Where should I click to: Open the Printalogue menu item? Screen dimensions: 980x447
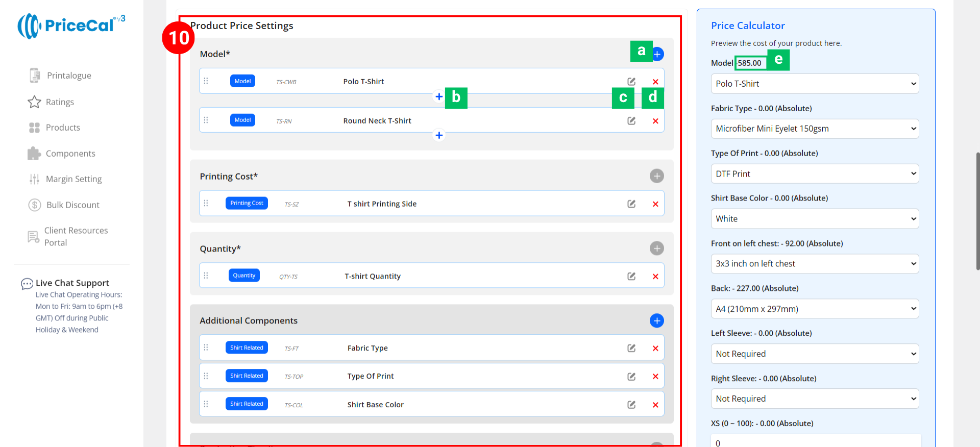(x=68, y=76)
